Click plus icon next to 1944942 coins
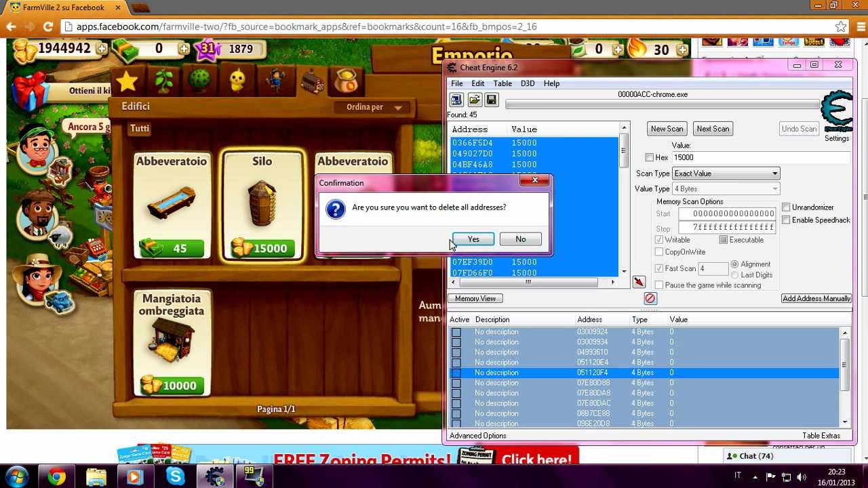This screenshot has width=868, height=488. click(101, 49)
